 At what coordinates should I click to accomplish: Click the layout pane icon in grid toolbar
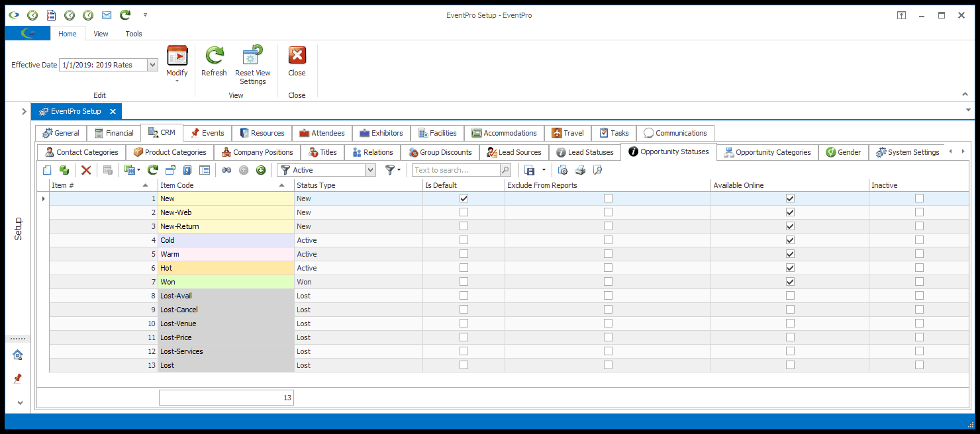point(205,170)
